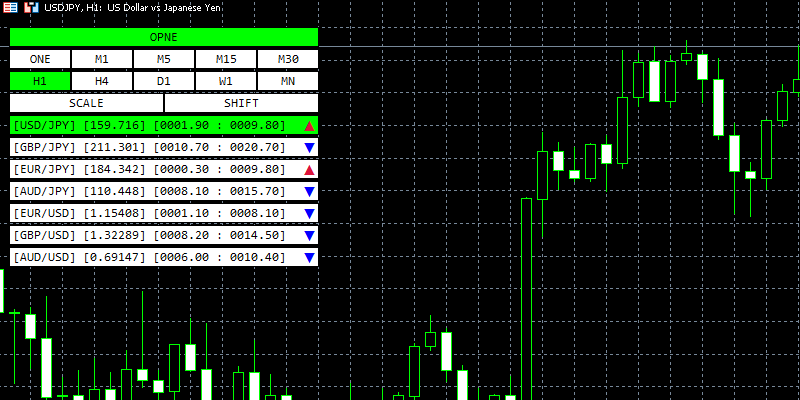Viewport: 800px width, 400px height.
Task: Click the blue down arrow beside AUD/JPY
Action: click(x=310, y=192)
